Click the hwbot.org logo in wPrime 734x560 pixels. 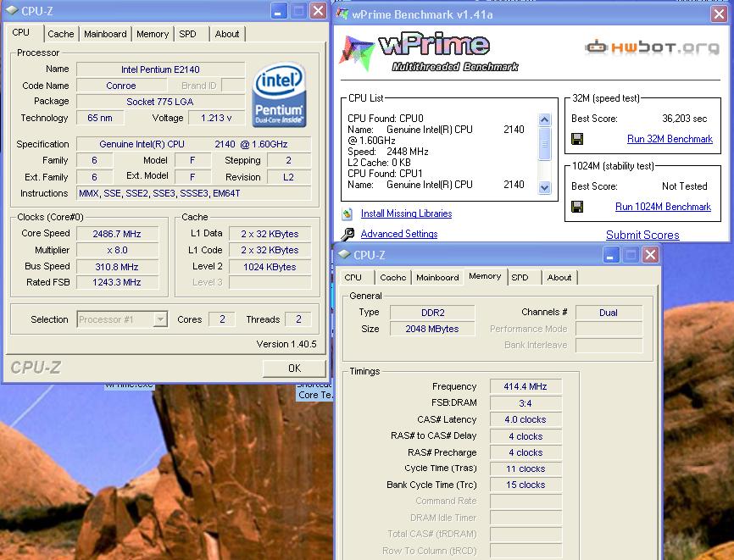click(x=652, y=47)
